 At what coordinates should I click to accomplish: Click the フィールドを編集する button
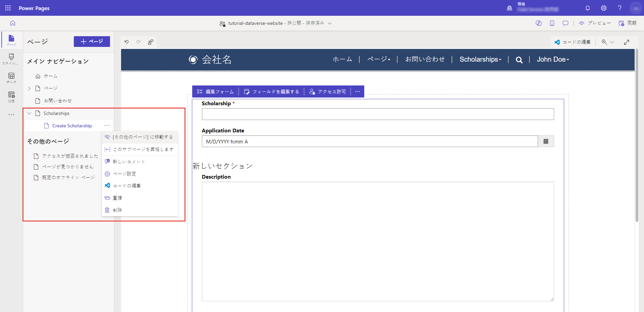(271, 91)
